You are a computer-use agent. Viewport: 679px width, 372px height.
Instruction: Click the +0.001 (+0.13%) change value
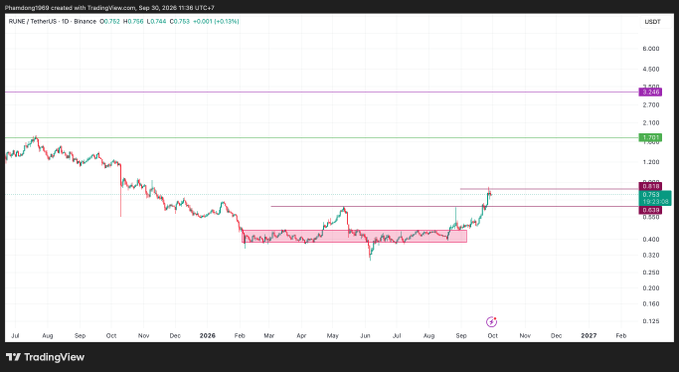pos(216,21)
